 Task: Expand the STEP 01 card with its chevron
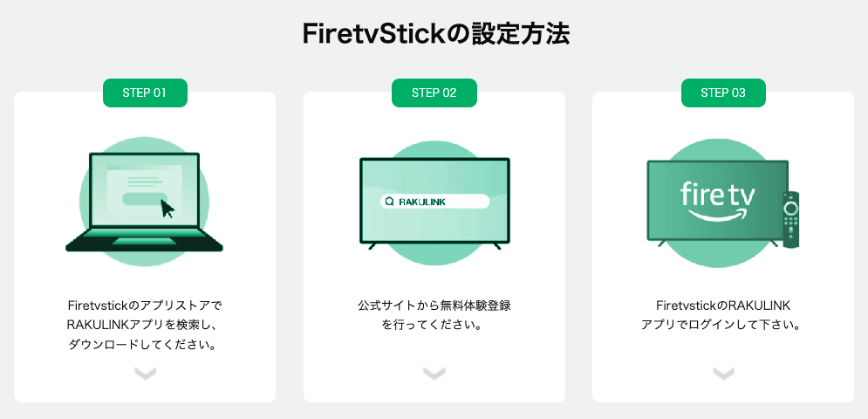146,374
